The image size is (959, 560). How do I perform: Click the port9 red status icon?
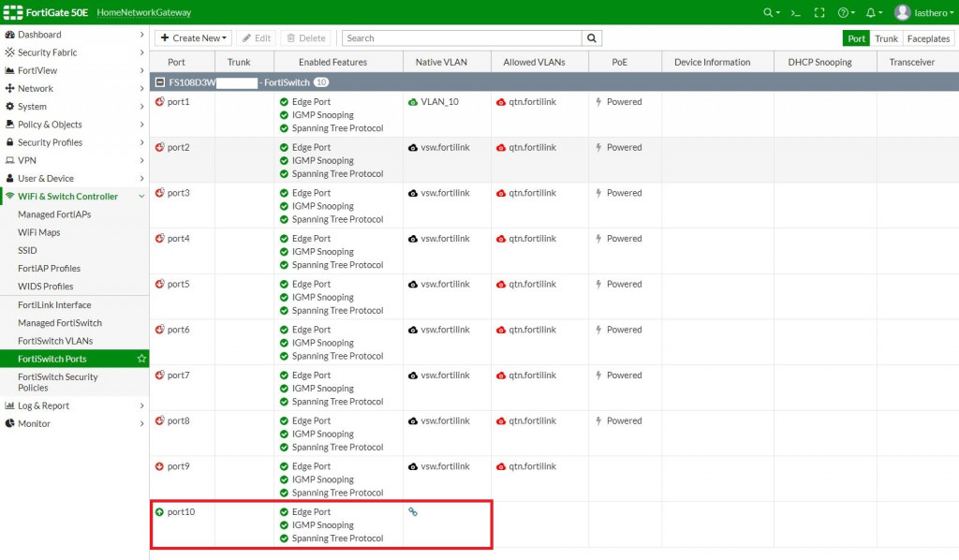[x=159, y=465]
